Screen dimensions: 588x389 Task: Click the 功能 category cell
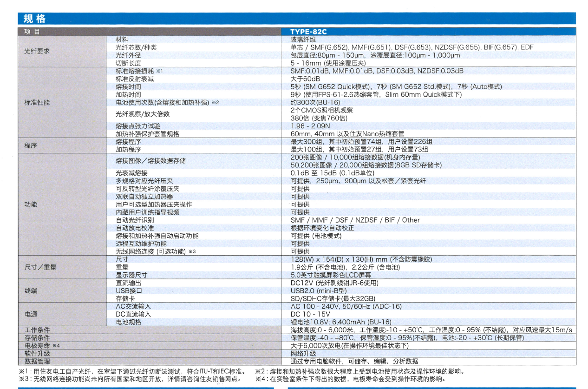31,204
